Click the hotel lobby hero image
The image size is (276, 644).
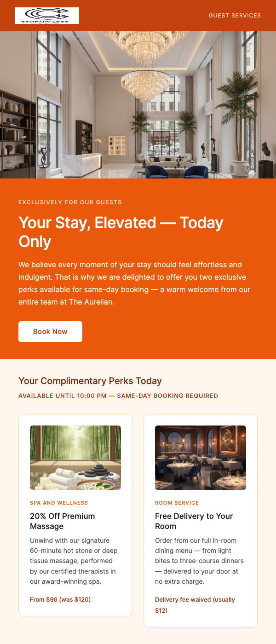138,105
